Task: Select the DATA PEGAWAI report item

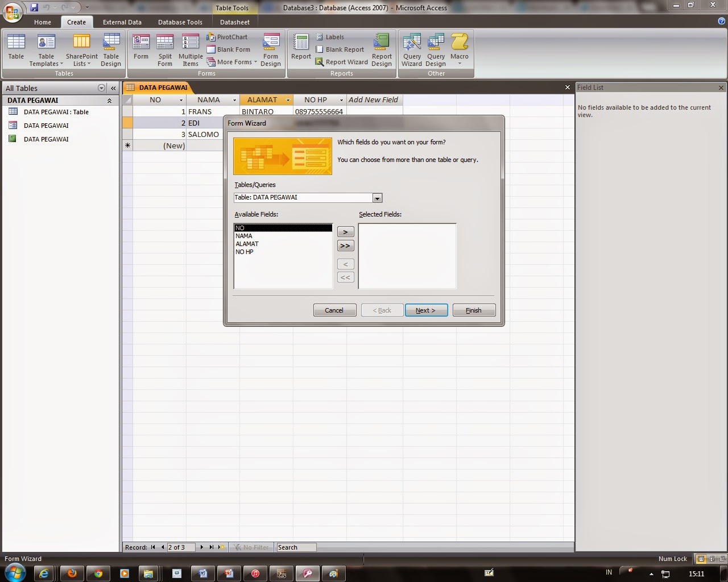Action: [46, 139]
